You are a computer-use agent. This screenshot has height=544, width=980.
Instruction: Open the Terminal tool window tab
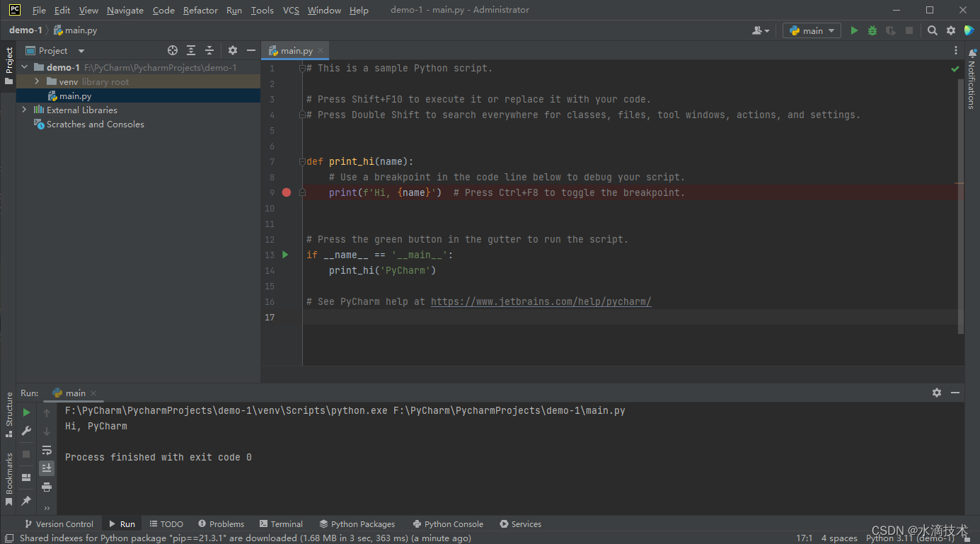coord(281,524)
